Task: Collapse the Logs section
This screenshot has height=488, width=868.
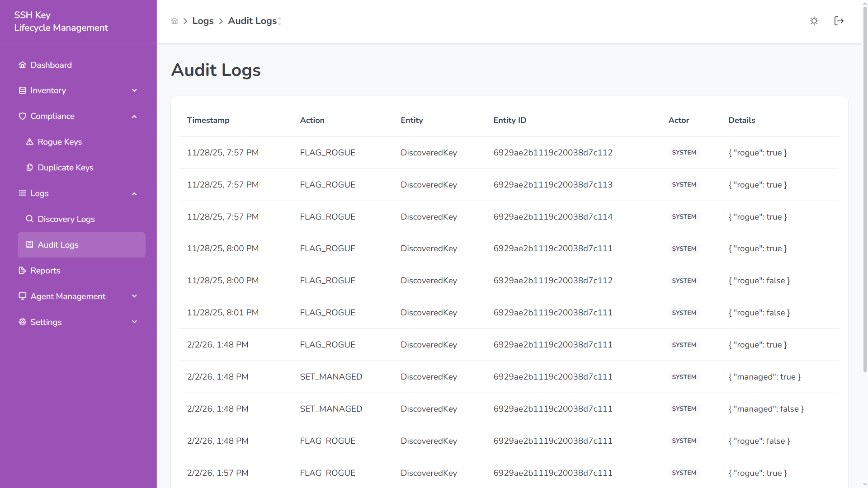Action: (134, 193)
